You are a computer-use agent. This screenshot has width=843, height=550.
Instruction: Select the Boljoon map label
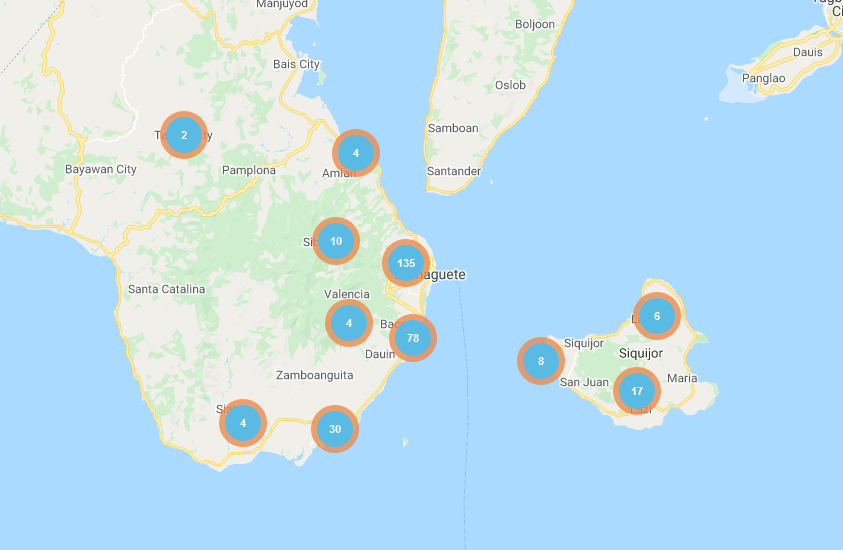point(535,25)
